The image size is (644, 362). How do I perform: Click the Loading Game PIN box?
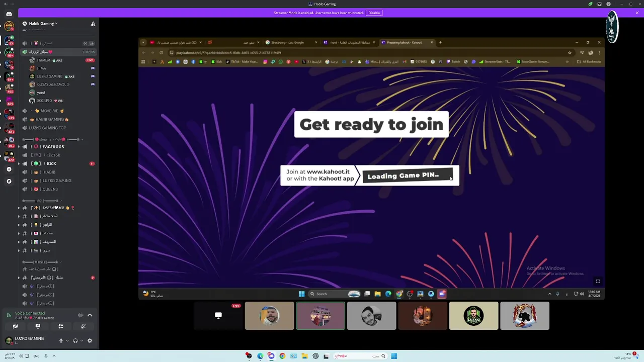coord(408,175)
